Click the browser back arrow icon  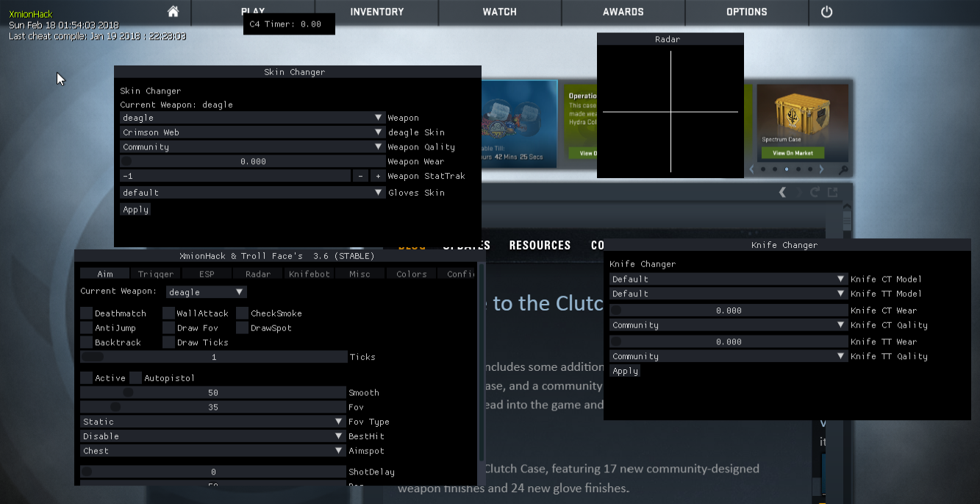(782, 192)
